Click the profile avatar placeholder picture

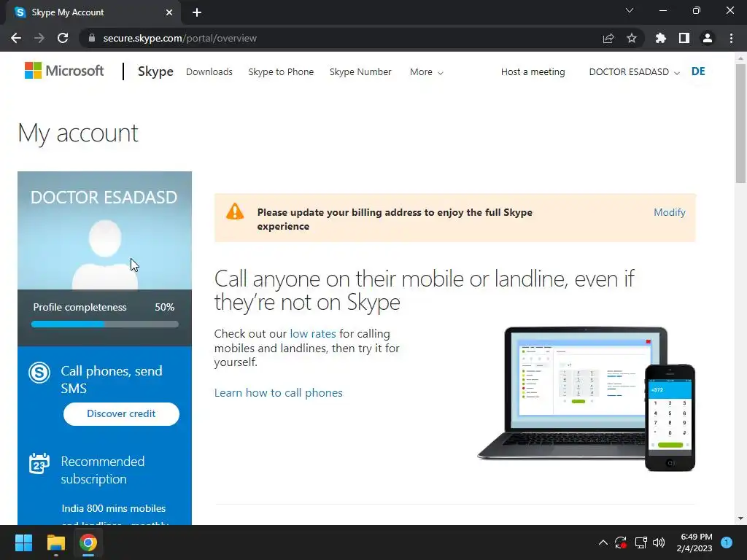105,254
